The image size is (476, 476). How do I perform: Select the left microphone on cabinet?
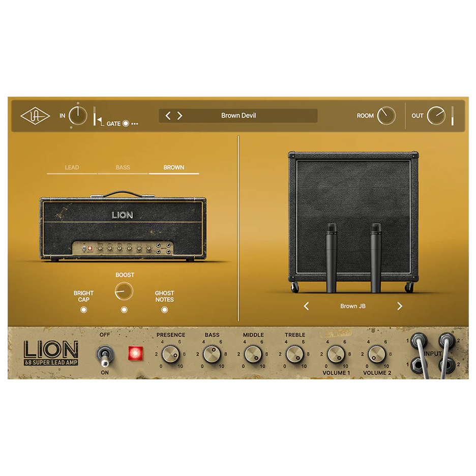(x=331, y=258)
